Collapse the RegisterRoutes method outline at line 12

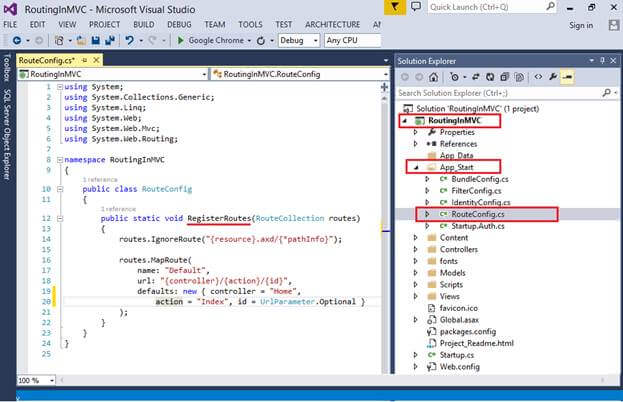(60, 218)
